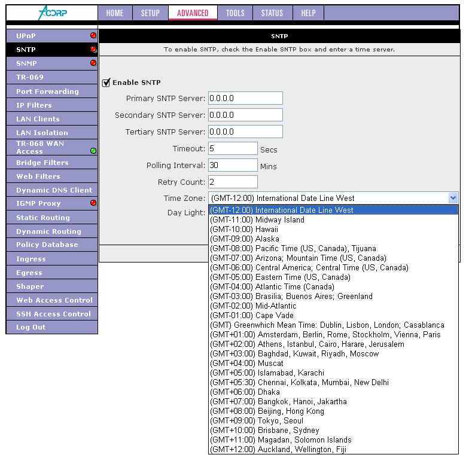466x476 pixels.
Task: Open Web Access Control sidebar item
Action: tap(51, 300)
